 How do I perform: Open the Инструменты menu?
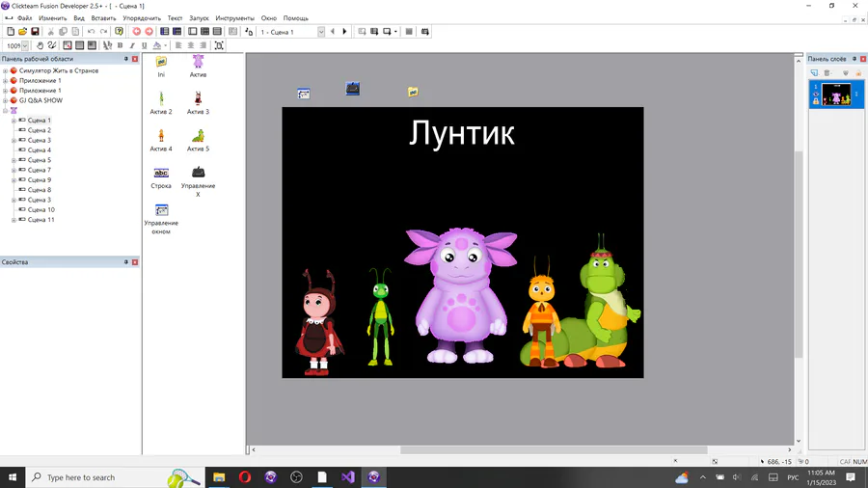tap(234, 18)
